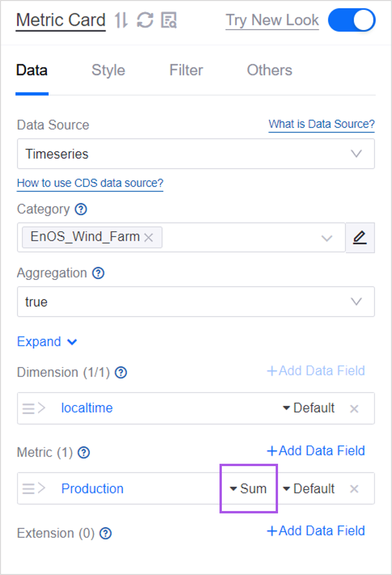Screen dimensions: 392x575
Task: Delete the localtime dimension field
Action: point(354,409)
